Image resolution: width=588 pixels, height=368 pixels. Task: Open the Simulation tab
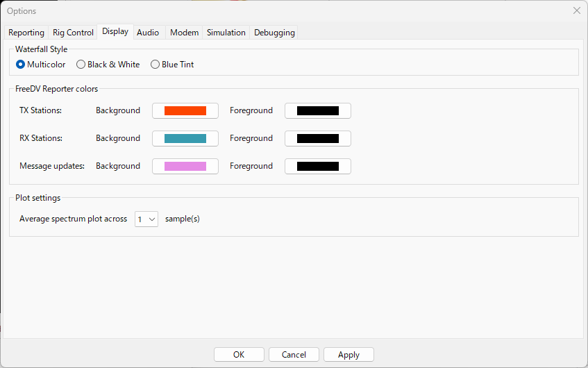coord(226,33)
